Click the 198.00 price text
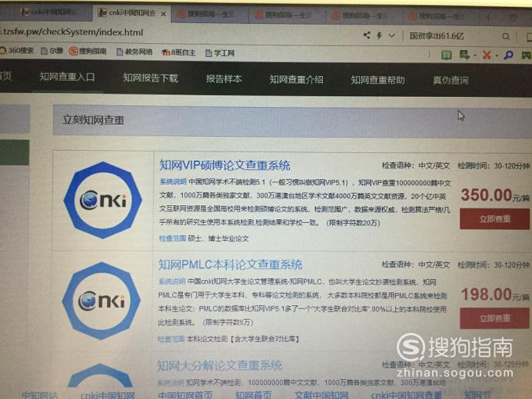Screen dimensions: 532x399 click(486, 294)
